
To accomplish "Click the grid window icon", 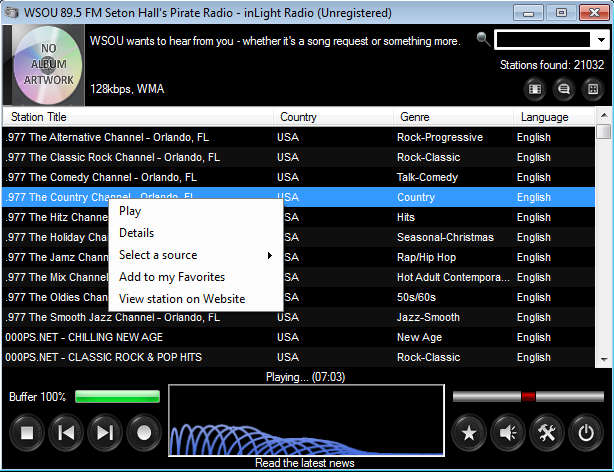I will [x=592, y=89].
